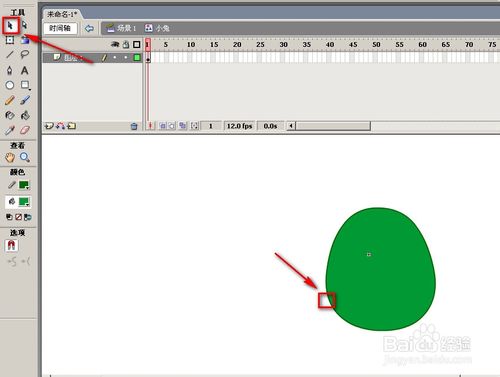Select the layer row in the timeline

click(93, 58)
